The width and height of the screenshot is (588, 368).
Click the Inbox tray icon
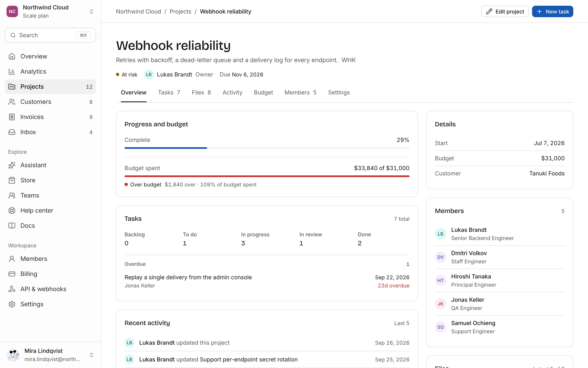12,132
